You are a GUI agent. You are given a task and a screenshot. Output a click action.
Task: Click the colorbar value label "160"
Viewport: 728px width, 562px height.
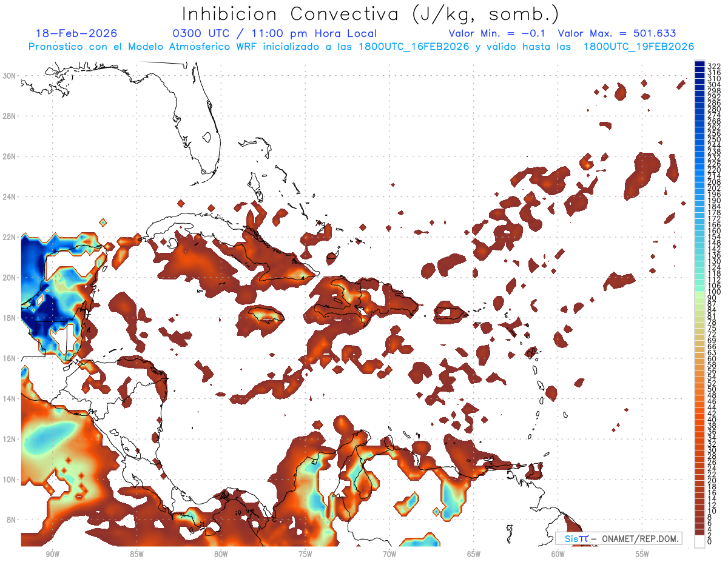pos(714,230)
